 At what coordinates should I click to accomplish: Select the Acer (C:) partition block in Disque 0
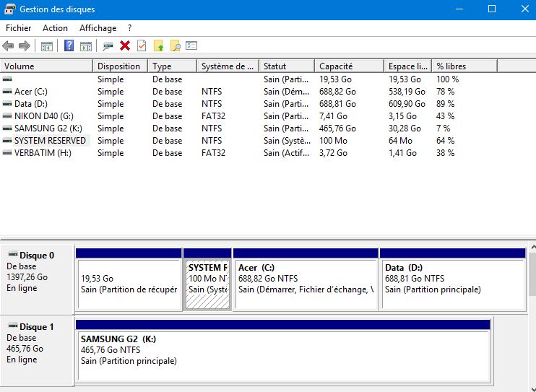306,284
